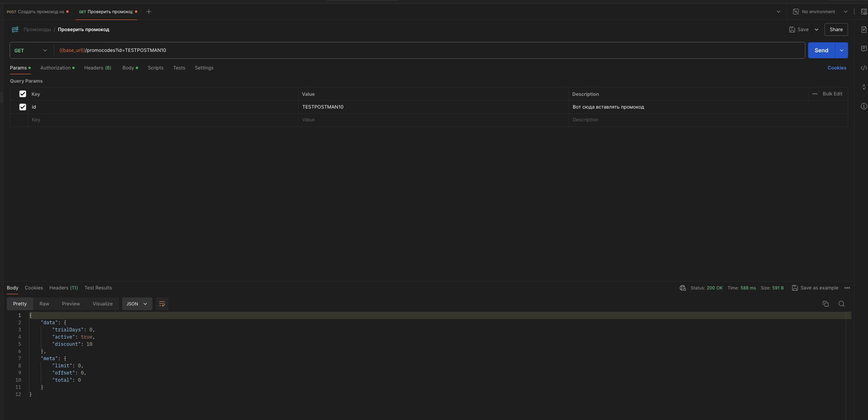Viewport: 868px width, 420px height.
Task: Uncheck the id query parameter checkbox
Action: tap(23, 107)
